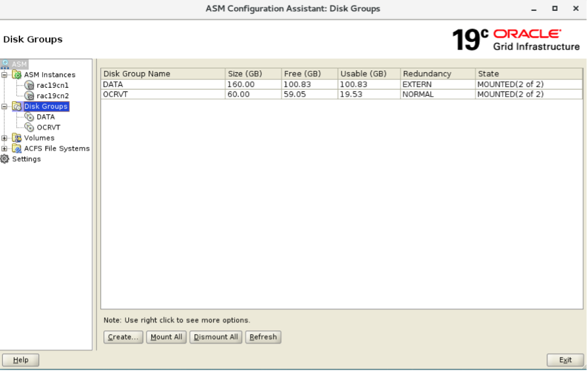The image size is (588, 371).
Task: Collapse the Disk Groups tree node
Action: coord(4,107)
